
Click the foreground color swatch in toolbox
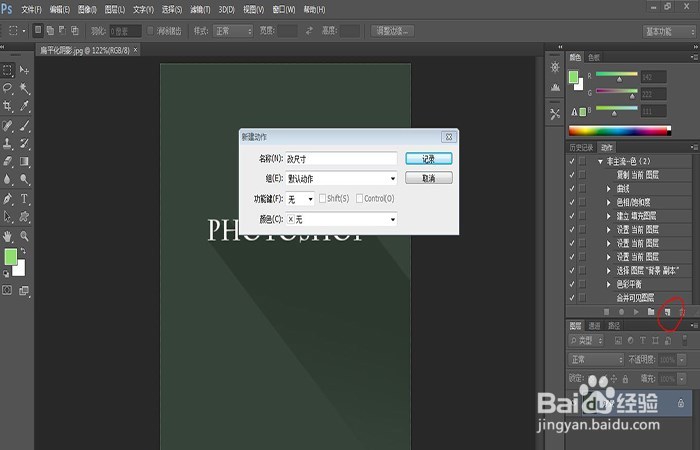(10, 257)
